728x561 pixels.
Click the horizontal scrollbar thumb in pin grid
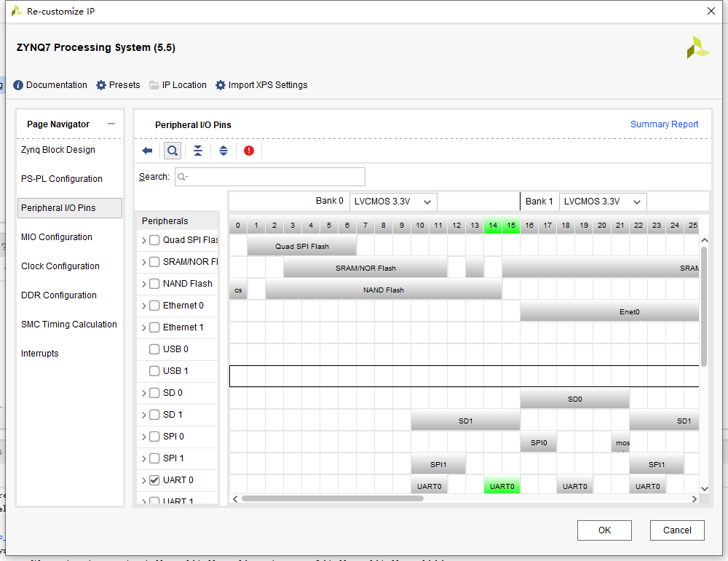pos(333,499)
